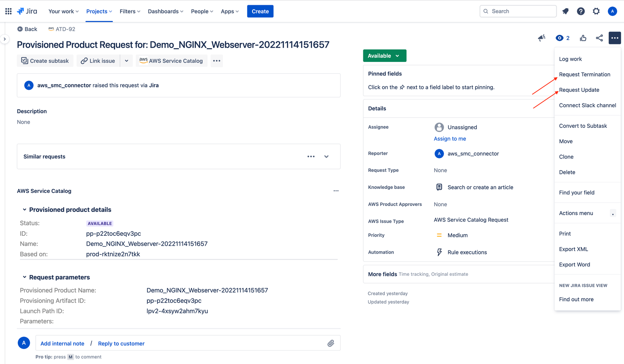Open Rule executions under Automation
Image resolution: width=624 pixels, height=364 pixels.
(467, 252)
